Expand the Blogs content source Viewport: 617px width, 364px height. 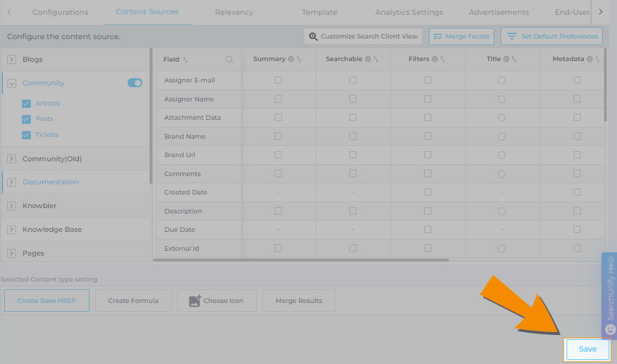pyautogui.click(x=12, y=59)
